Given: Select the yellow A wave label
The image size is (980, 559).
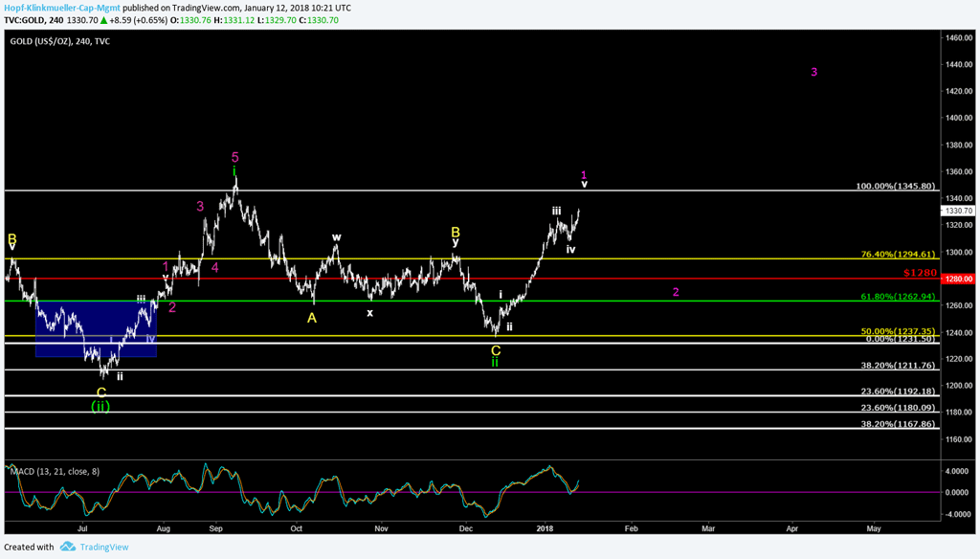Looking at the screenshot, I should tap(312, 318).
